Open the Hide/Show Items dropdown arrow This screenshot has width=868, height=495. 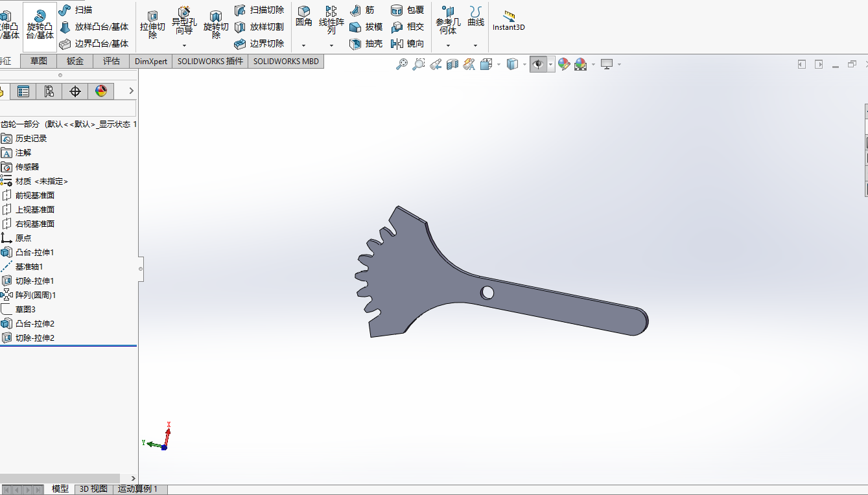point(551,64)
